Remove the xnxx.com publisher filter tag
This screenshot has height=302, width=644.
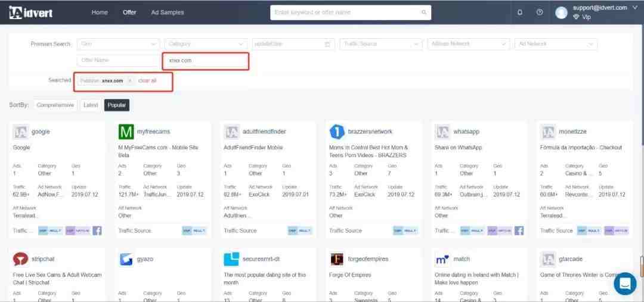pyautogui.click(x=130, y=80)
